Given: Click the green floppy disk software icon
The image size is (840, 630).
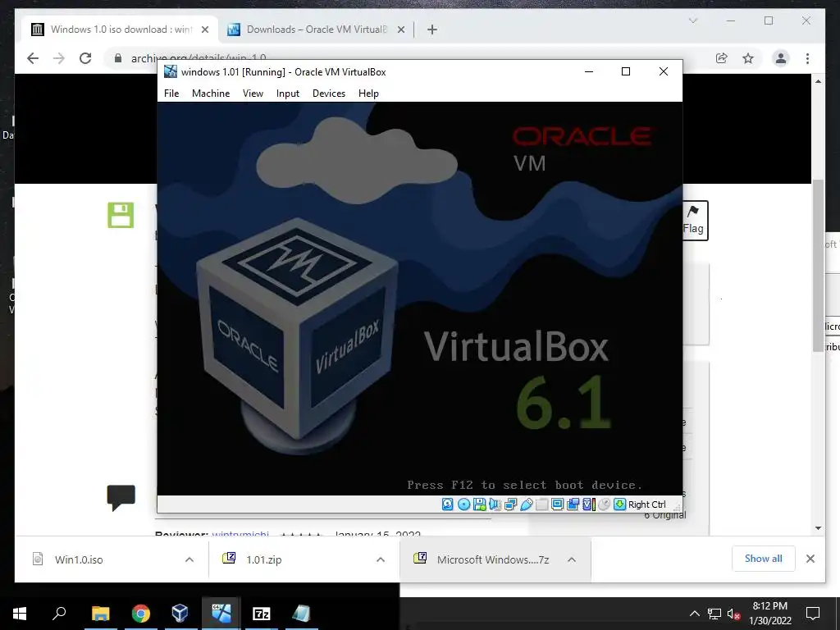Looking at the screenshot, I should point(121,215).
